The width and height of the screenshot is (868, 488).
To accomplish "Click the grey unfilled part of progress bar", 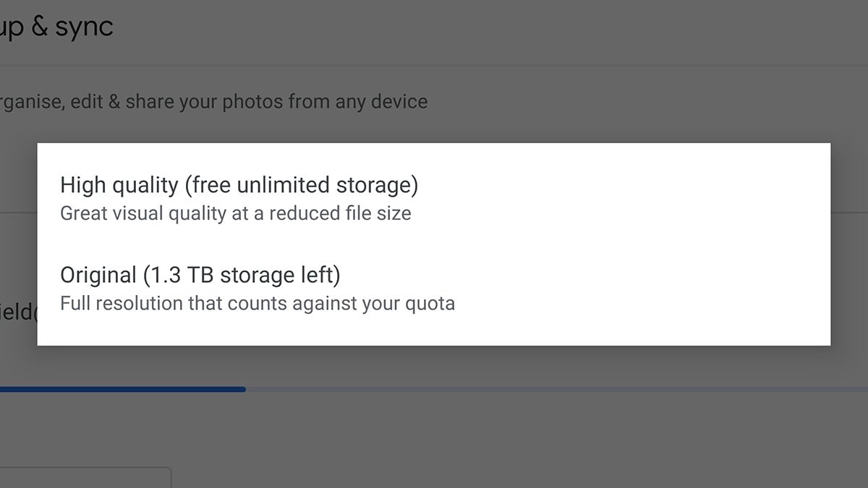I will pos(557,389).
